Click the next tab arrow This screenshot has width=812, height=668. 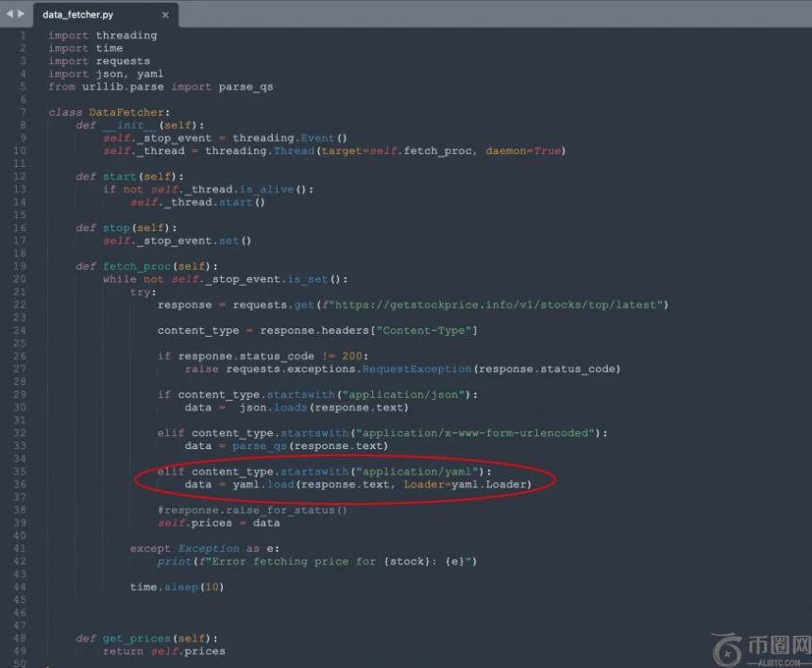tap(22, 14)
